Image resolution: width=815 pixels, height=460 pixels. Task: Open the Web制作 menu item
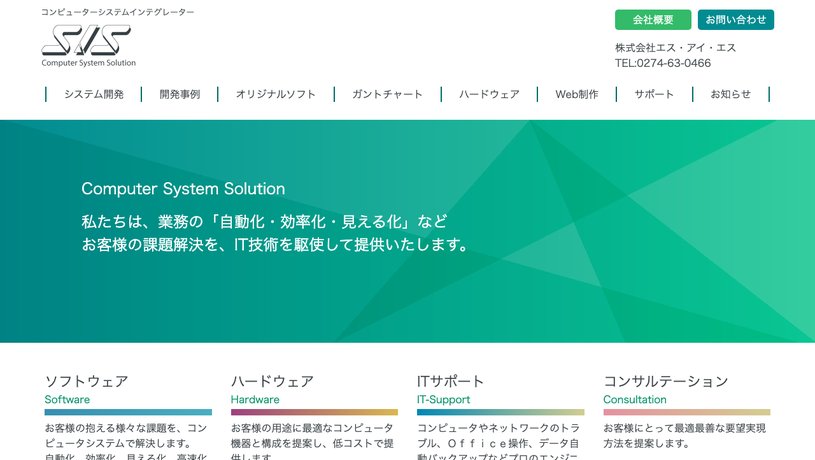point(576,94)
